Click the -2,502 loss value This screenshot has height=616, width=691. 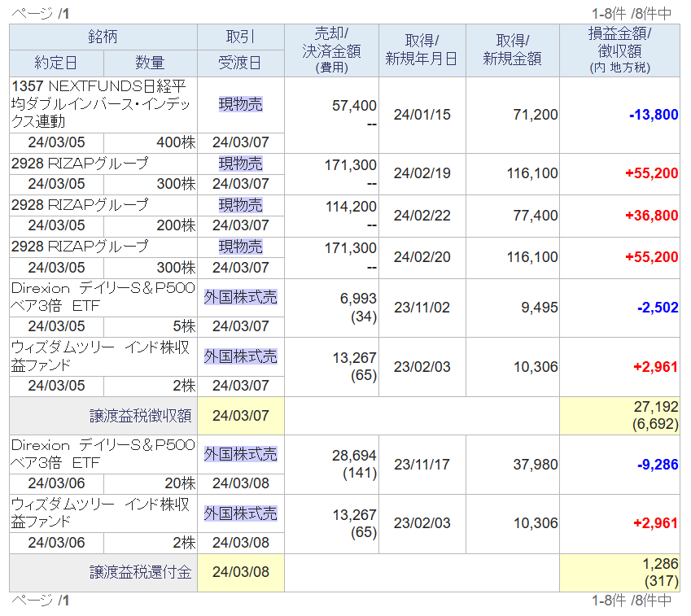point(658,308)
